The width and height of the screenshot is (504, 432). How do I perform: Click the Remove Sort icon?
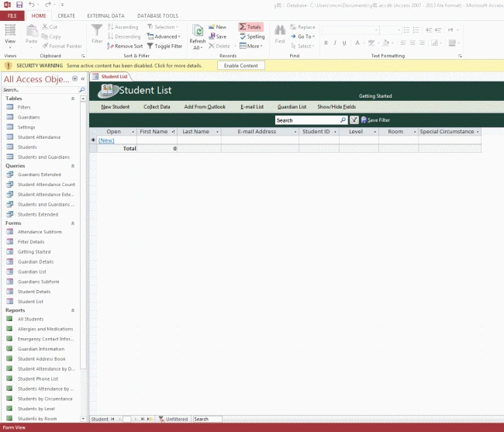pyautogui.click(x=110, y=46)
